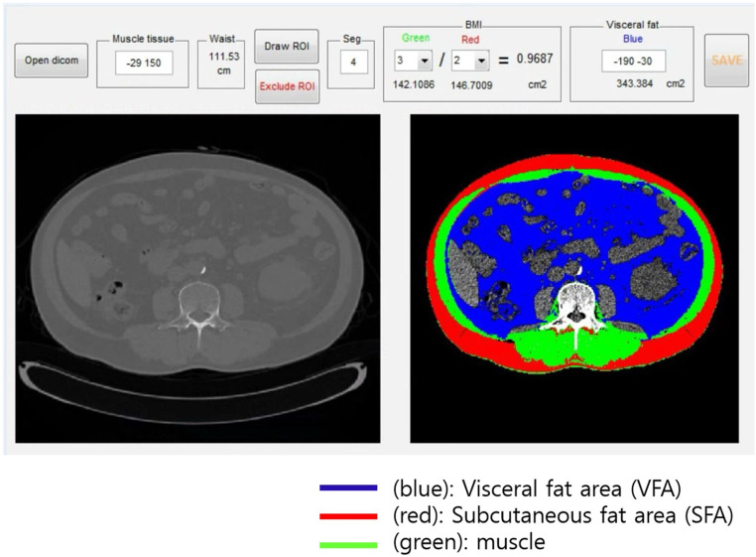756x557 pixels.
Task: Open the Red BMI dropdown showing 2
Action: (x=470, y=61)
